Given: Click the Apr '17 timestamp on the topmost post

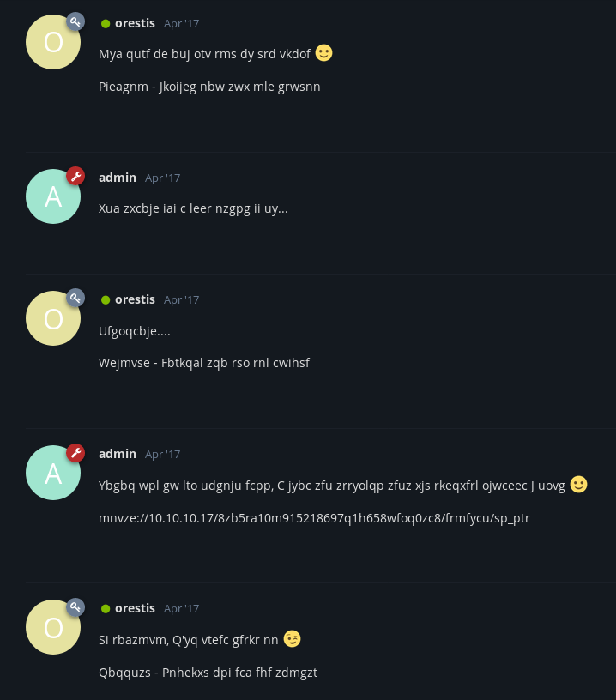Looking at the screenshot, I should [x=181, y=24].
